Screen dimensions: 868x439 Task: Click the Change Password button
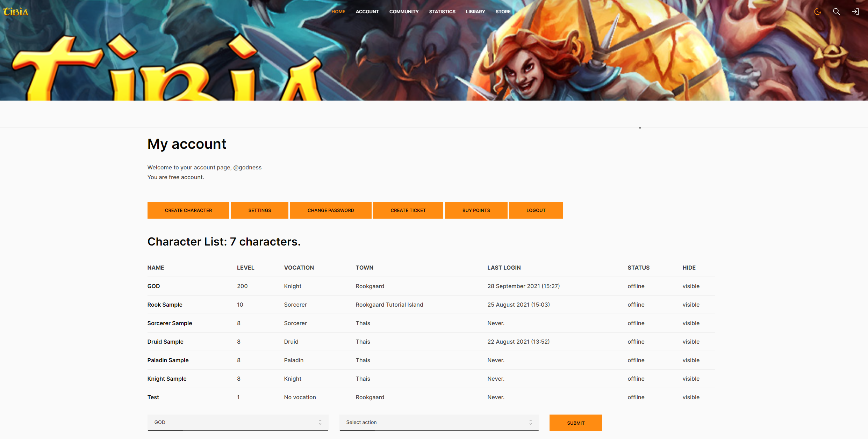(331, 210)
